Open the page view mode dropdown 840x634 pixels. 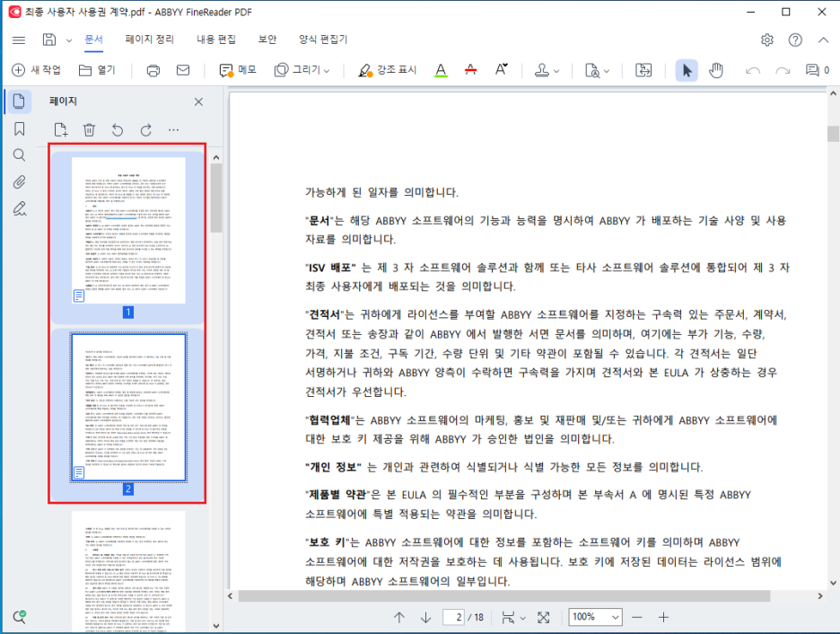click(x=513, y=617)
